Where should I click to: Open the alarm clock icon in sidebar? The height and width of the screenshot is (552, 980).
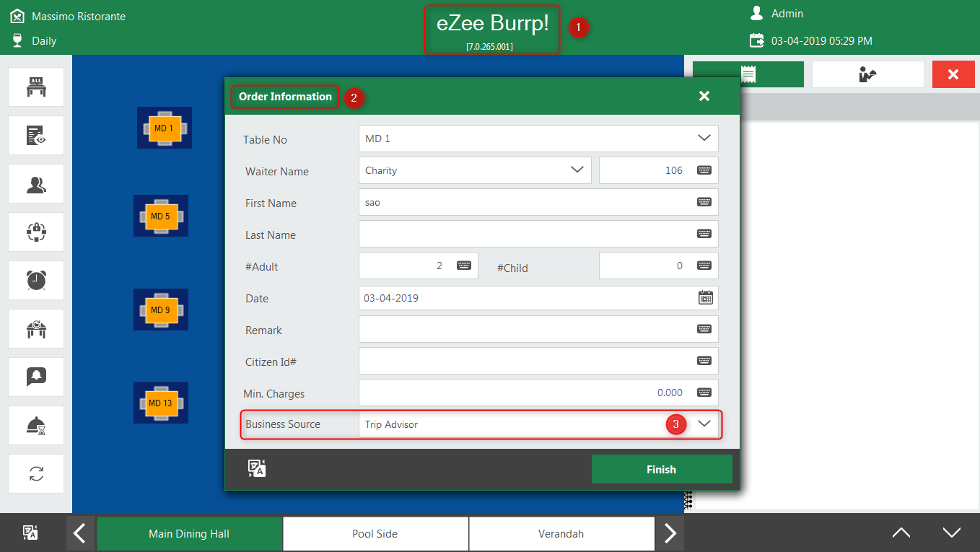point(36,280)
